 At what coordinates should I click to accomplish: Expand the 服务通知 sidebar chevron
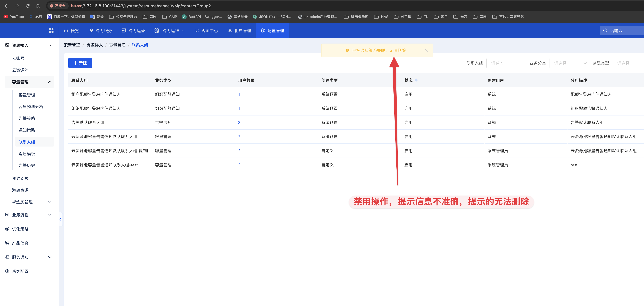pyautogui.click(x=50, y=257)
